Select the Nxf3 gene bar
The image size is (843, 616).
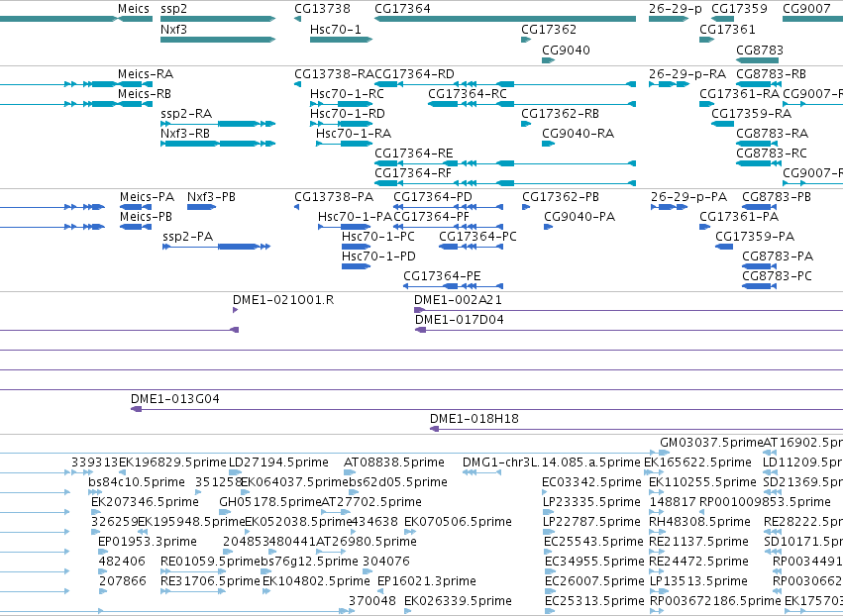tap(218, 40)
